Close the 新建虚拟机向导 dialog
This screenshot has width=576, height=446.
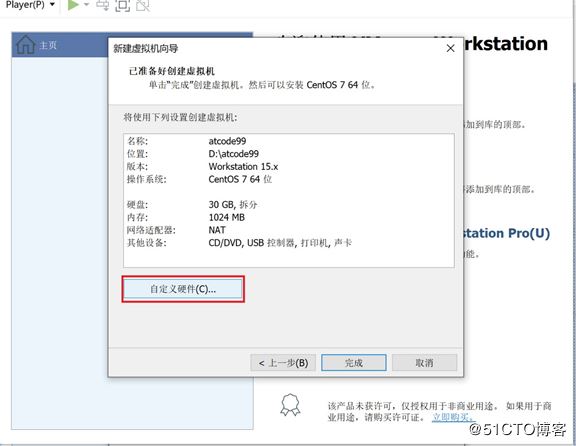[x=451, y=48]
